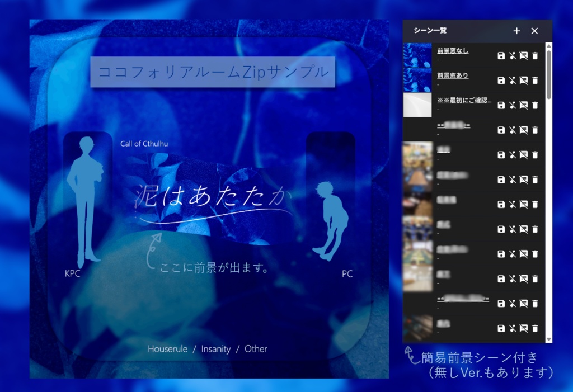This screenshot has height=392, width=573.
Task: Click the Call of Cthulhu text
Action: 144,144
